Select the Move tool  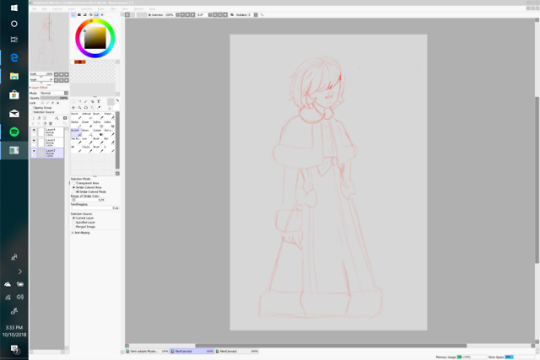click(73, 108)
